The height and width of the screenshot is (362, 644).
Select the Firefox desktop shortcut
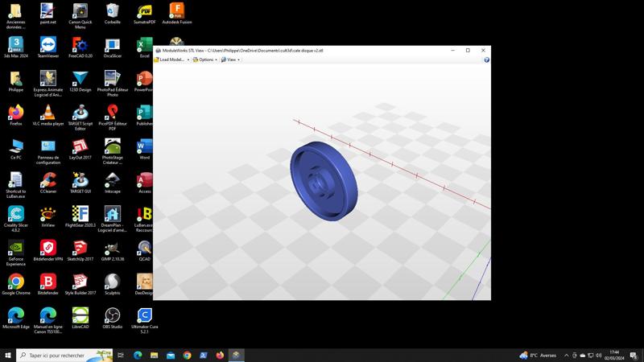16,115
